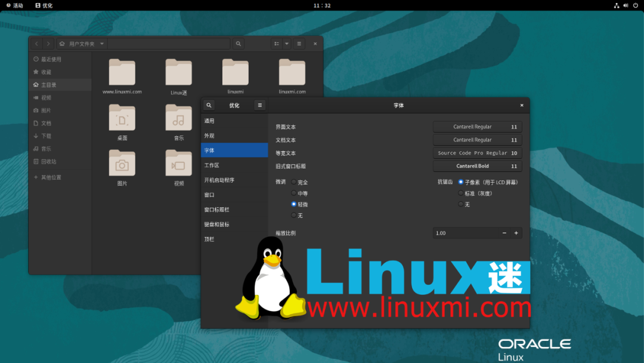Switch to 通用 tab in Tweaks
This screenshot has height=363, width=644.
234,121
